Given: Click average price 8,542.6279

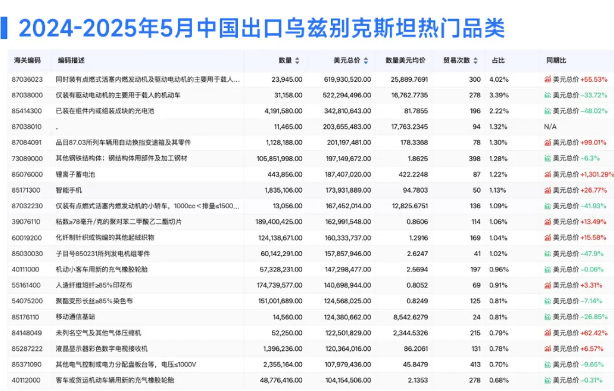Looking at the screenshot, I should tap(411, 317).
